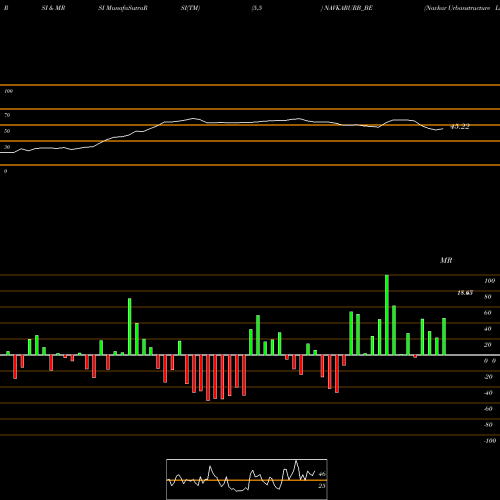
Task: Click the Navkar Urbanstructure company name
Action: [x=457, y=8]
